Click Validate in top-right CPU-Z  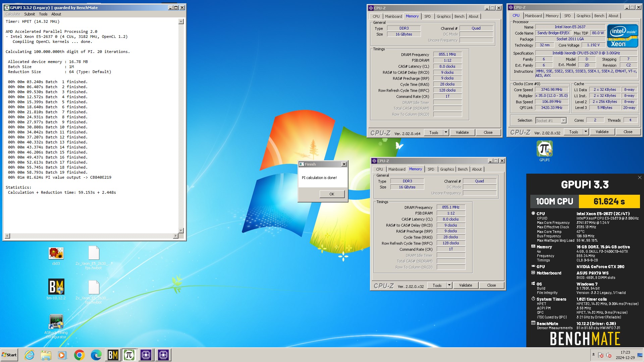[602, 132]
